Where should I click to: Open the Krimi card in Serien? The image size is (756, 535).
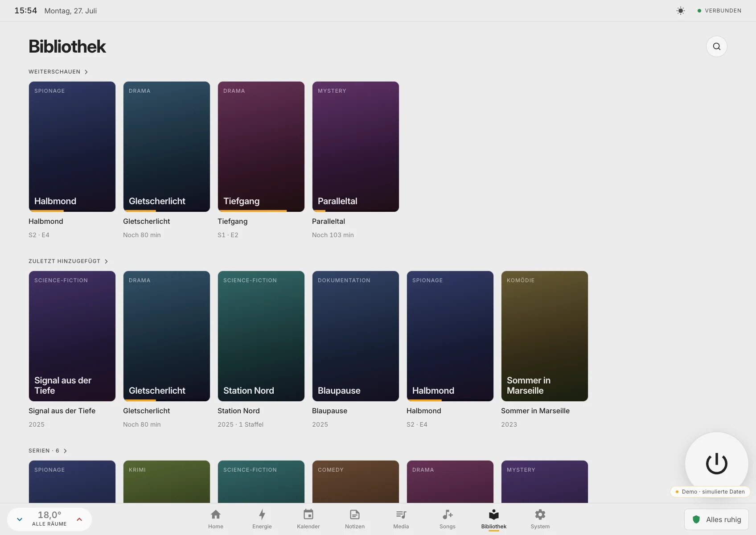tap(167, 481)
